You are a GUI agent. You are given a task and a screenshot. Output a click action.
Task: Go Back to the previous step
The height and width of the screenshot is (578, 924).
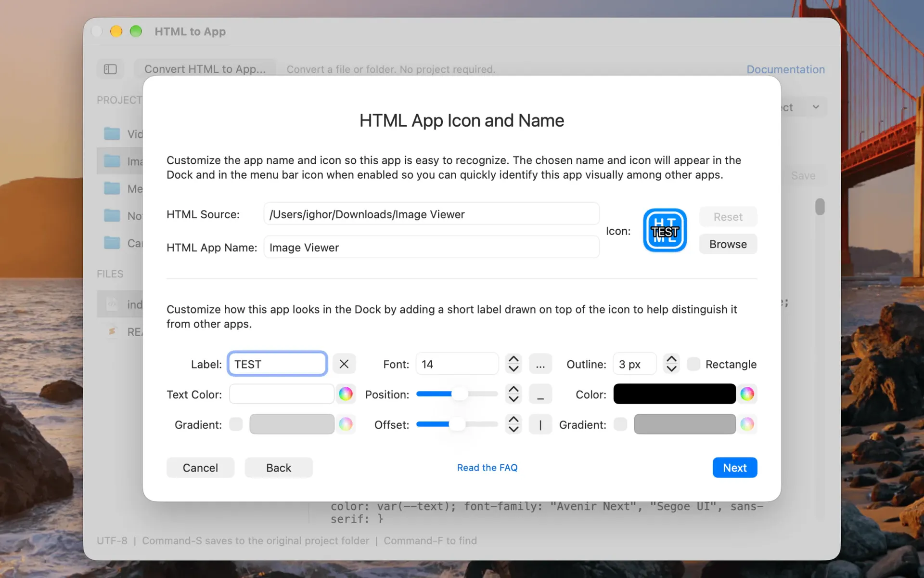click(279, 468)
